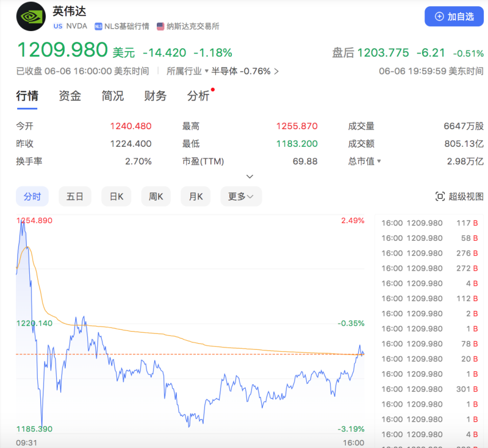Screen dimensions: 488x448
Task: Click trade row with volume 78
Action: click(x=429, y=344)
